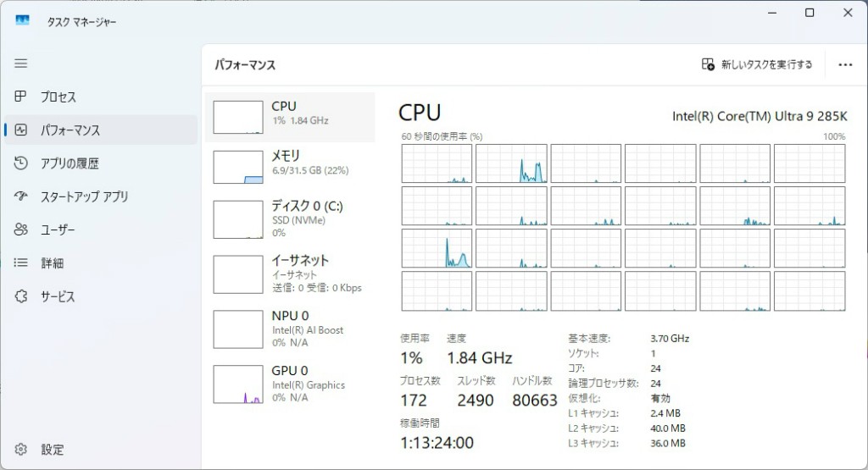Open the ユーザー people icon

[20, 229]
